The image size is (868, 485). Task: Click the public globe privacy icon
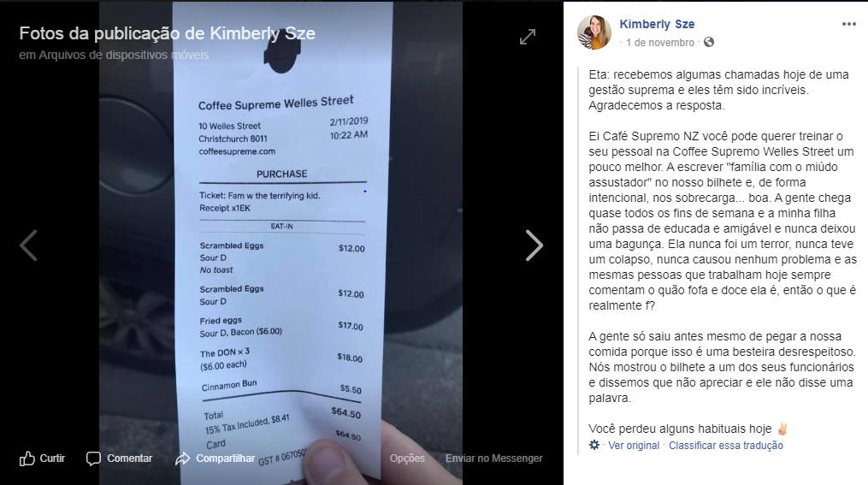click(x=709, y=42)
